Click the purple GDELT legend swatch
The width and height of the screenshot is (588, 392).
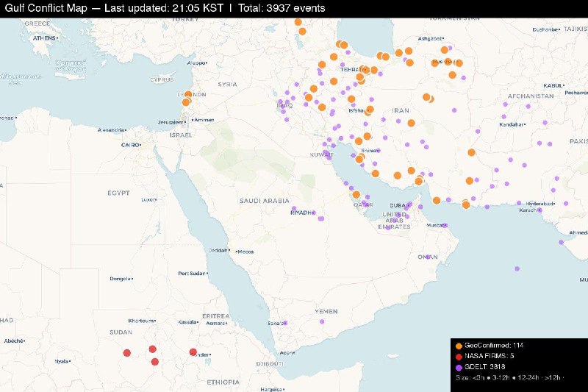coord(459,366)
